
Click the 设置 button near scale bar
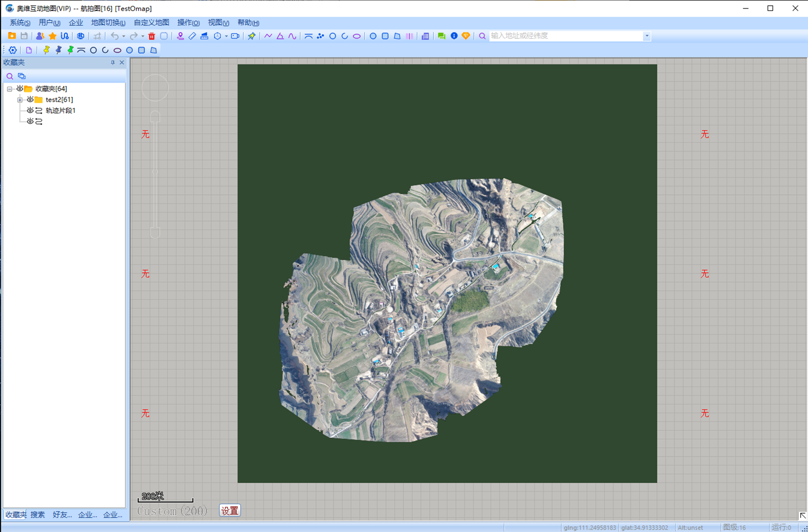[230, 511]
